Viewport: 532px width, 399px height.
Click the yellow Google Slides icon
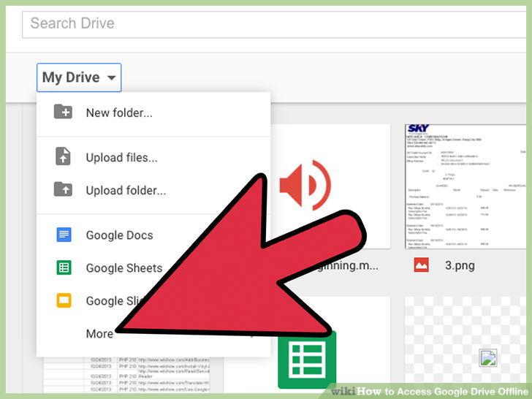point(64,300)
